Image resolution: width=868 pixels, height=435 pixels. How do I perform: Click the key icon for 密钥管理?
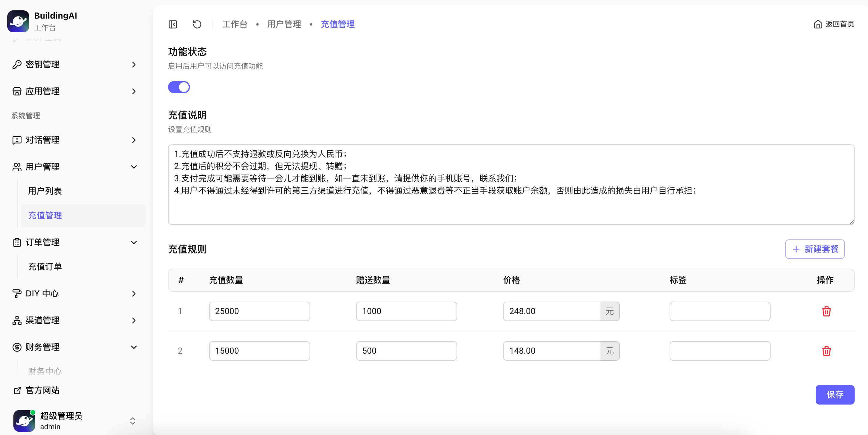pos(17,64)
